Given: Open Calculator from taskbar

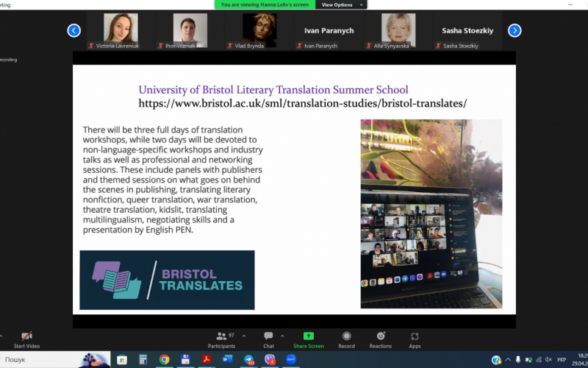Looking at the screenshot, I should [x=143, y=360].
